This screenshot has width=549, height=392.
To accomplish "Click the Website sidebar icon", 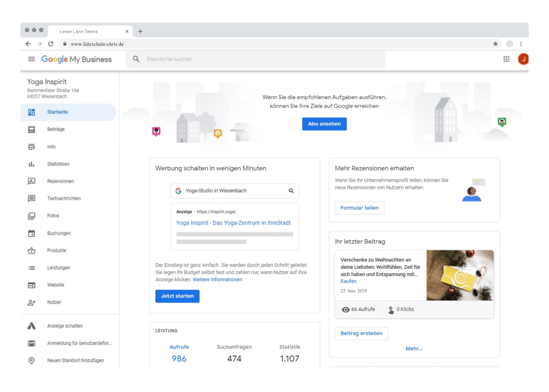I will [32, 285].
